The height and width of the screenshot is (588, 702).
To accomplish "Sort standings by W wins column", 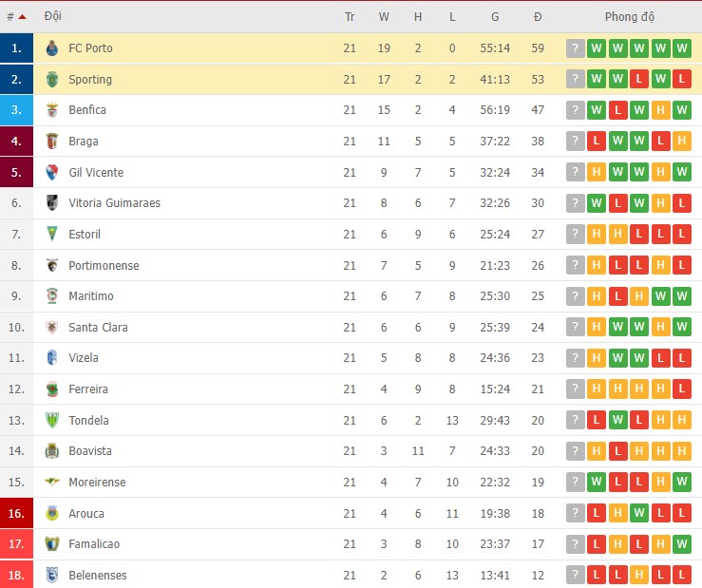I will point(384,17).
